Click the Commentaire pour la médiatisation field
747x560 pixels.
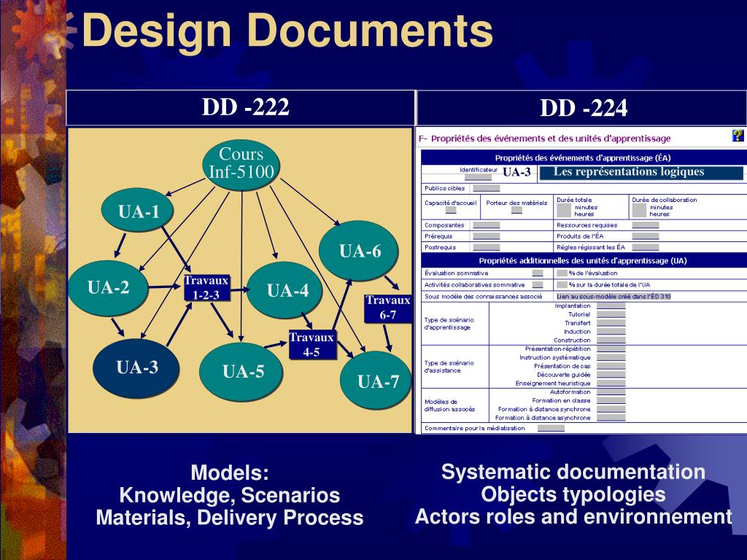[x=551, y=428]
